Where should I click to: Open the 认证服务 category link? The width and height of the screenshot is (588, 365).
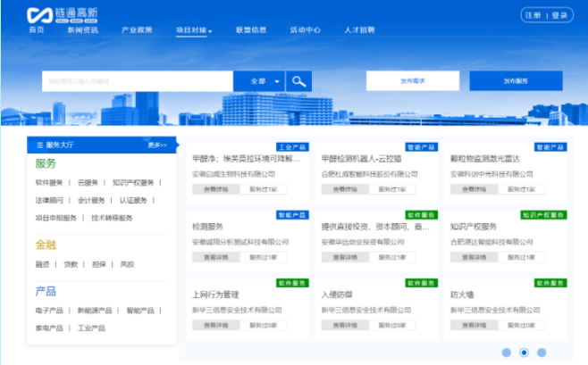pos(133,200)
